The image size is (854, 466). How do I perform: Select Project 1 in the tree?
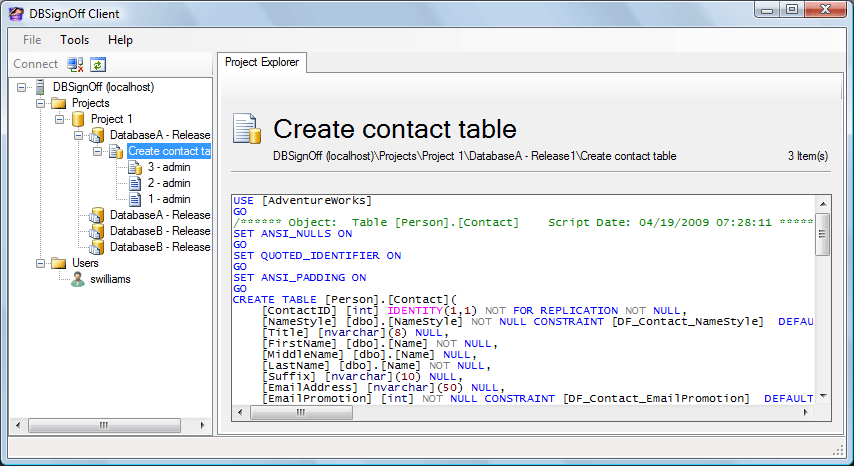[x=112, y=119]
